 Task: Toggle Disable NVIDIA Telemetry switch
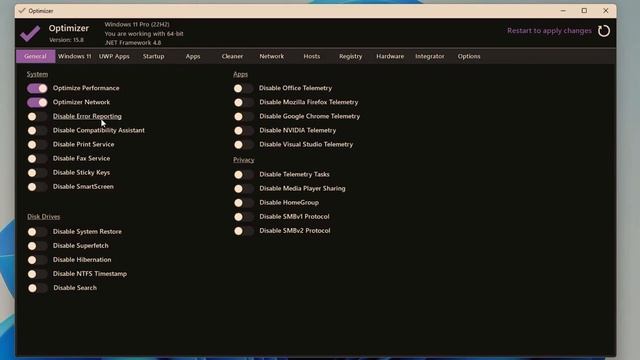(244, 131)
